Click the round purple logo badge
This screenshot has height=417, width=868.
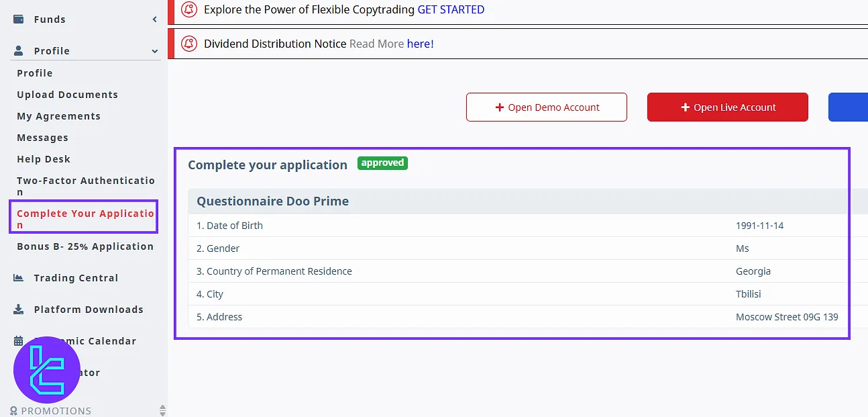tap(46, 369)
